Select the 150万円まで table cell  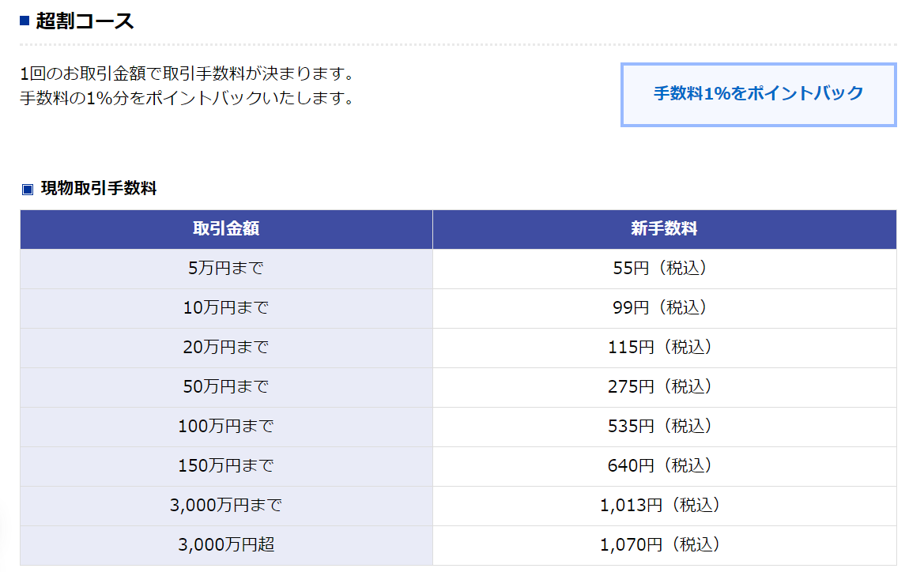(225, 466)
